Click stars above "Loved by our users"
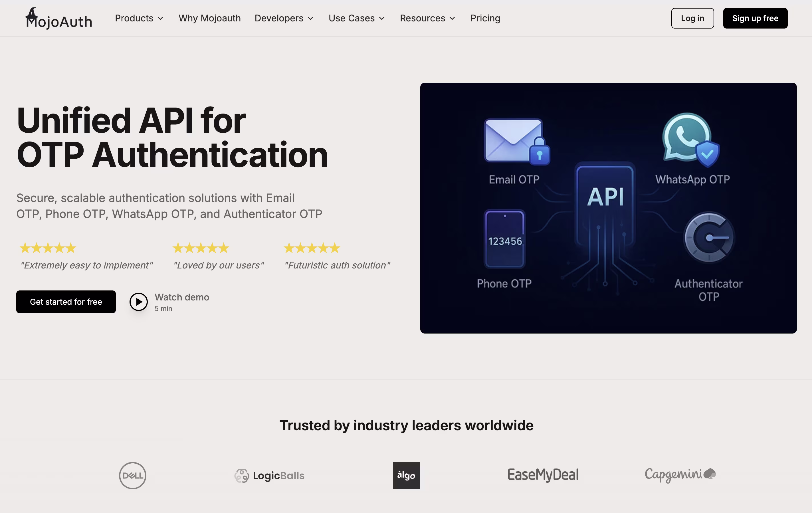The height and width of the screenshot is (513, 812). [201, 248]
